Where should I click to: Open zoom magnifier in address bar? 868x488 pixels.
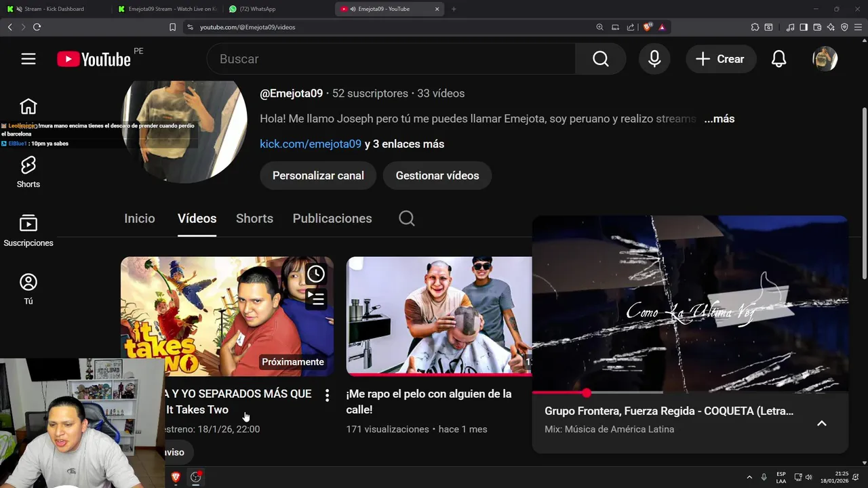tap(599, 27)
